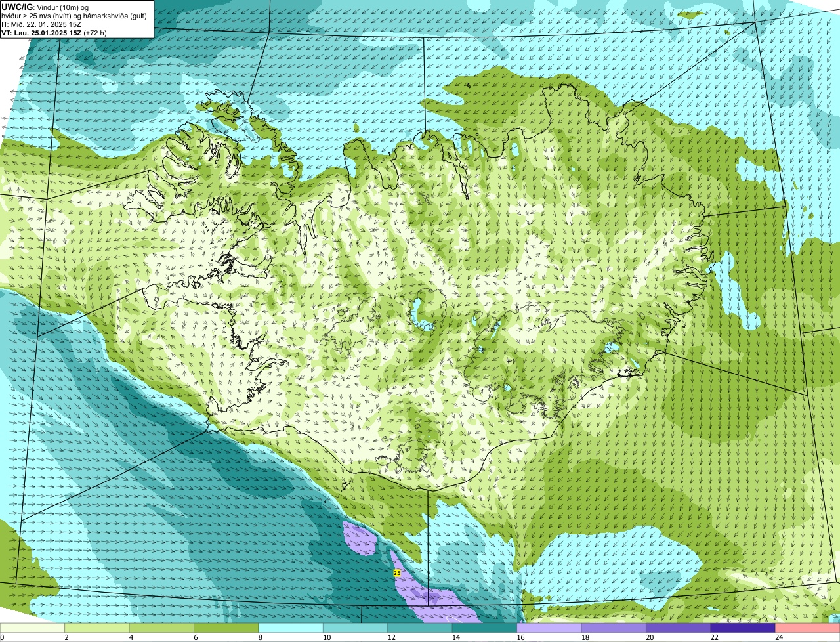
Task: Click the legend scale number 0
Action: (2, 637)
